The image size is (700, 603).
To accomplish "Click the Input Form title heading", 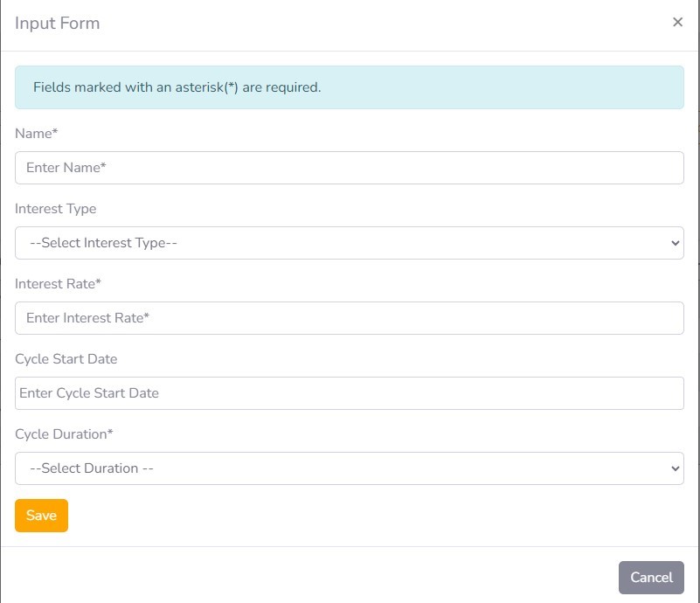I will 58,24.
